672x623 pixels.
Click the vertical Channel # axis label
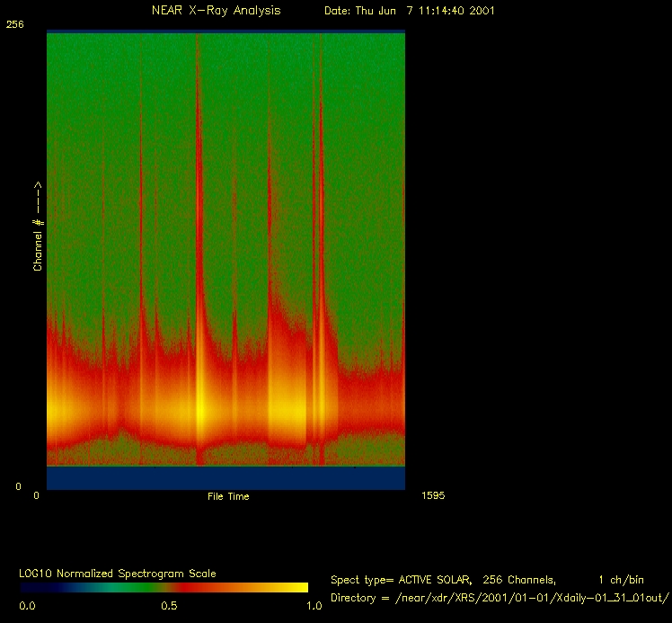(x=39, y=225)
